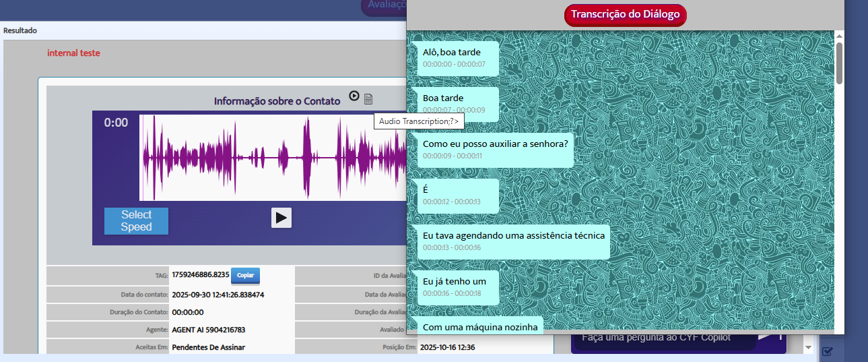Click the checklist icon in right sidebar
The image size is (868, 362).
(x=828, y=351)
